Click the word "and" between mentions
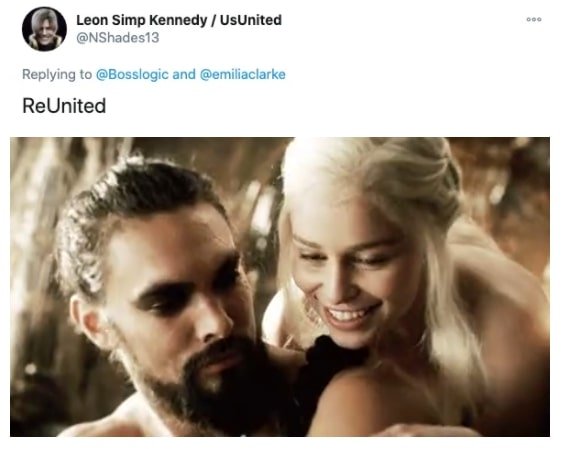 click(x=184, y=74)
